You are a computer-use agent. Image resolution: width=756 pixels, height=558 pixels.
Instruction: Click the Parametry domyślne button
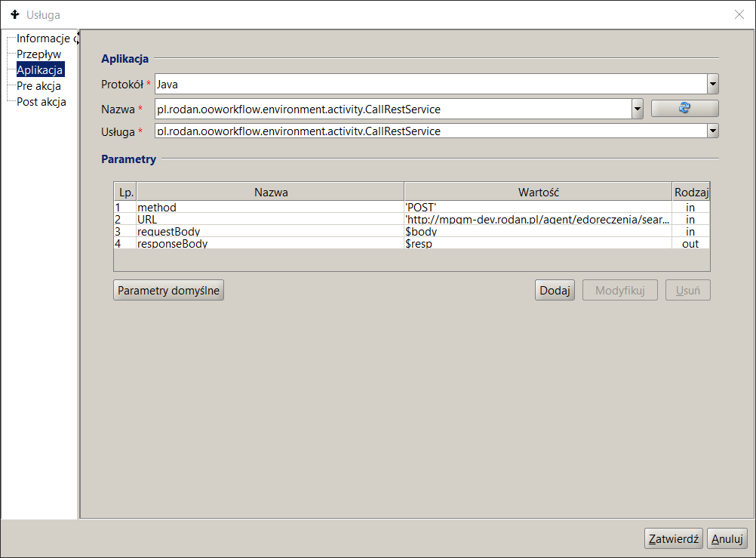click(168, 290)
